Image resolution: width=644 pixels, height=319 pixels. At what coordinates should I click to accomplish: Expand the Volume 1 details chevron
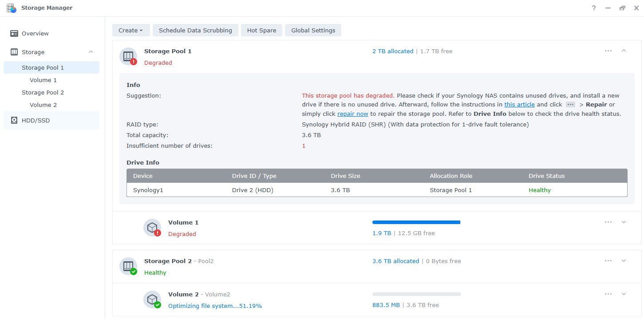click(x=624, y=222)
